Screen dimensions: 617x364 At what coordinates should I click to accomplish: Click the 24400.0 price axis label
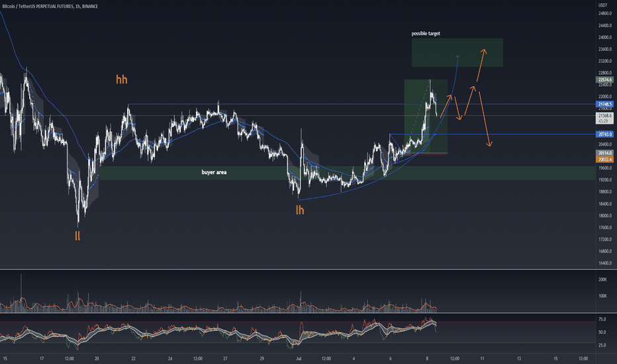605,26
